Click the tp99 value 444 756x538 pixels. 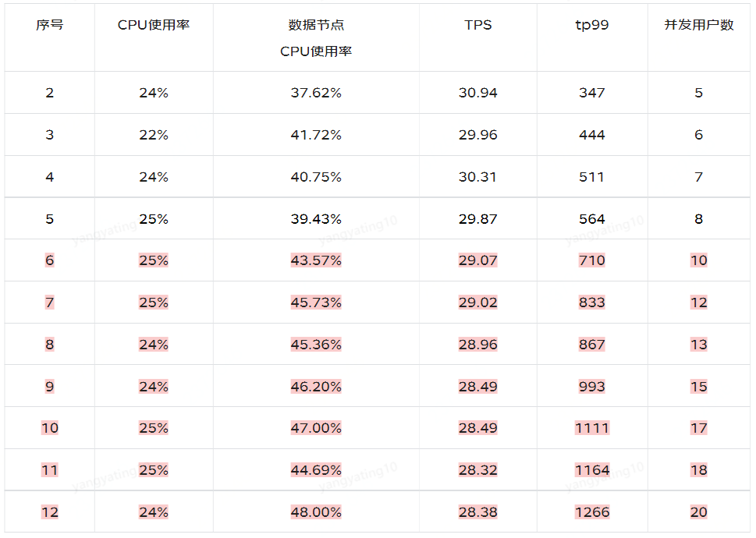[x=591, y=135]
